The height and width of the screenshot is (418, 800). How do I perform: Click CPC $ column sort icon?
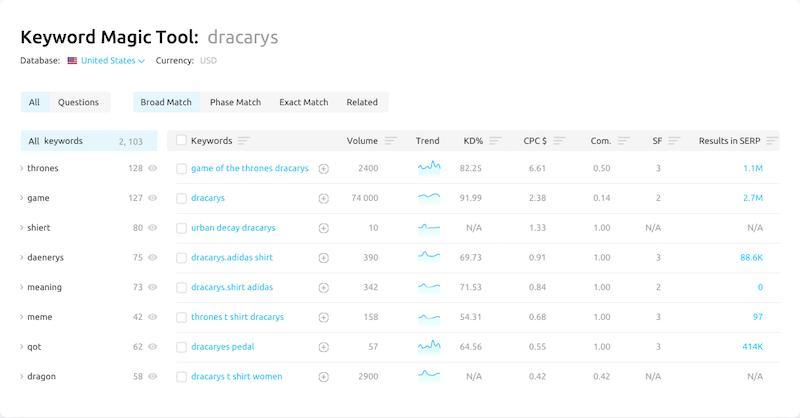click(560, 140)
